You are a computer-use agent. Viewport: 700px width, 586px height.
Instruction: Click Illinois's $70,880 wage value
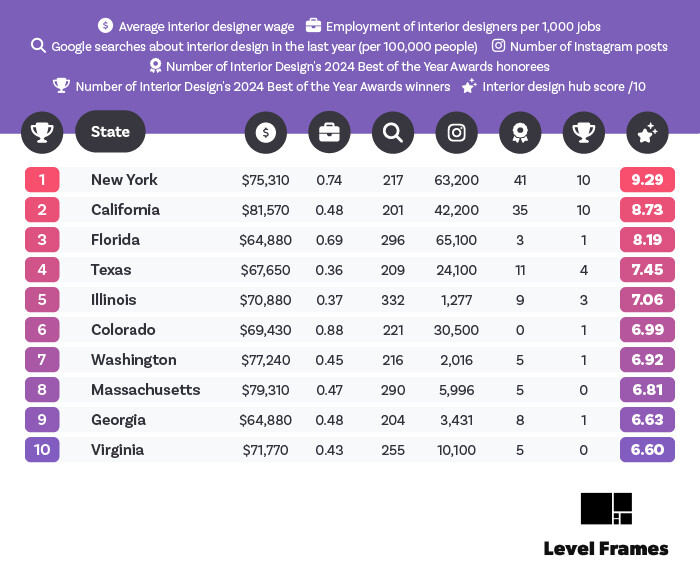pos(265,300)
